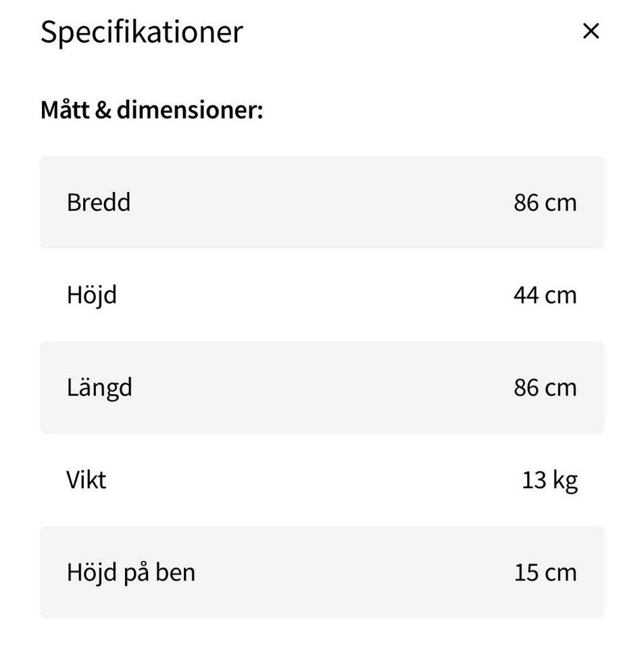Click the middle of the Höjd row
Screen dimensions: 644x649
322,295
